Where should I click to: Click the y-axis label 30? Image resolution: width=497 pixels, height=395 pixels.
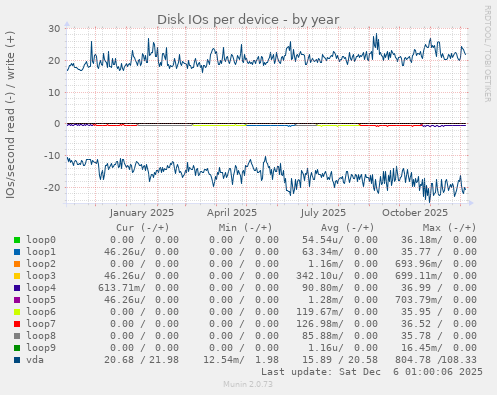point(54,29)
